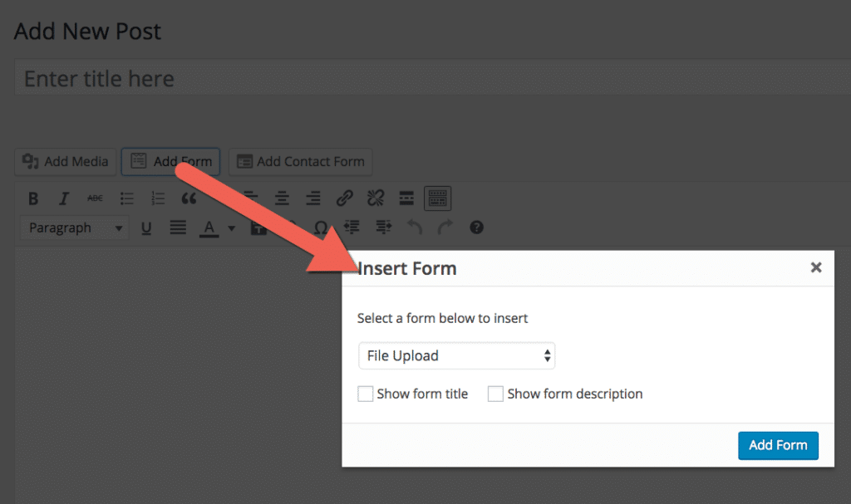Insert a blockquote
Image resolution: width=851 pixels, height=504 pixels.
(189, 198)
